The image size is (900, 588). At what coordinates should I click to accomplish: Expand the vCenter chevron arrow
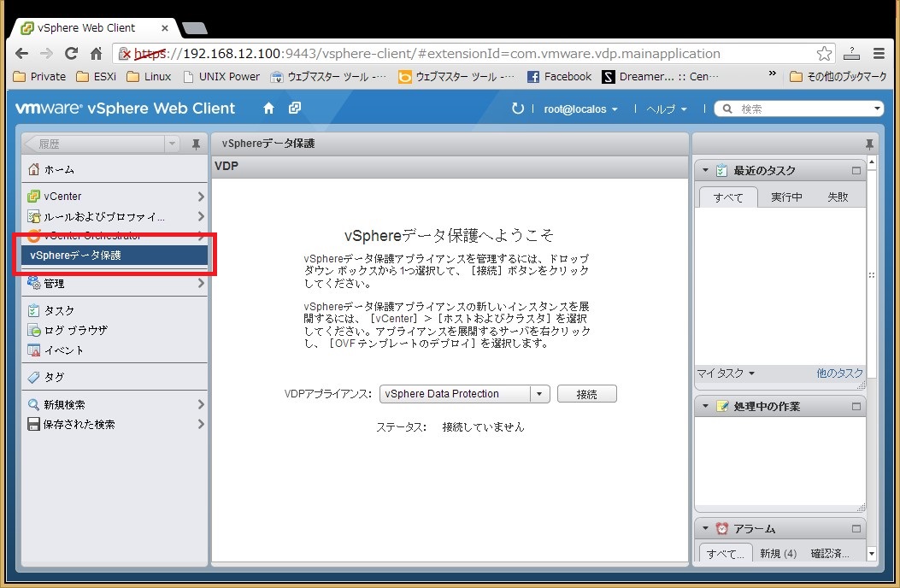[201, 197]
